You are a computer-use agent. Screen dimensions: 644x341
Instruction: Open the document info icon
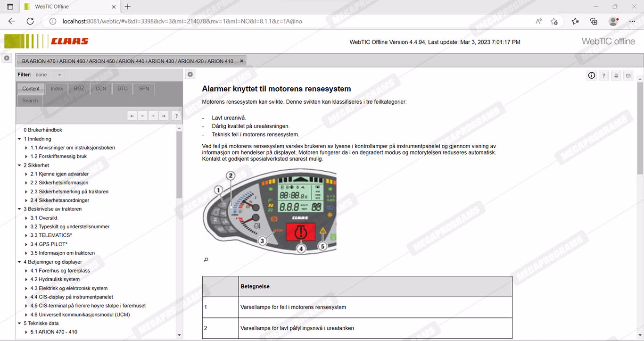tap(591, 75)
